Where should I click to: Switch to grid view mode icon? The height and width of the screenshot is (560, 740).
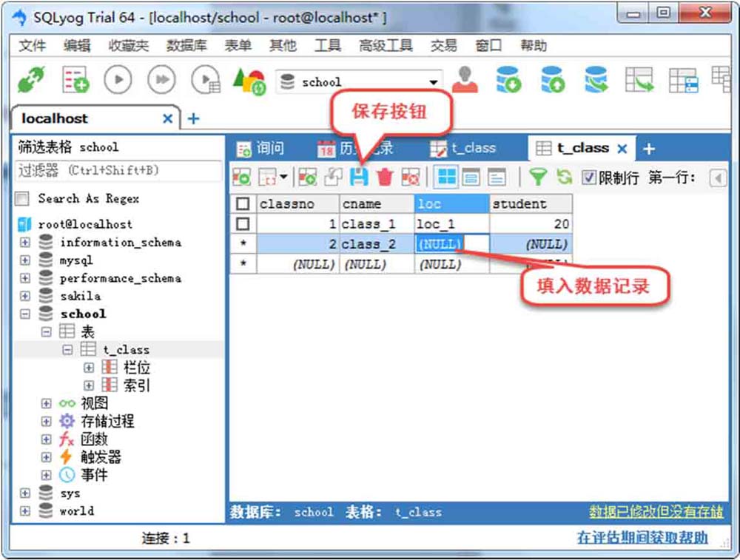446,177
